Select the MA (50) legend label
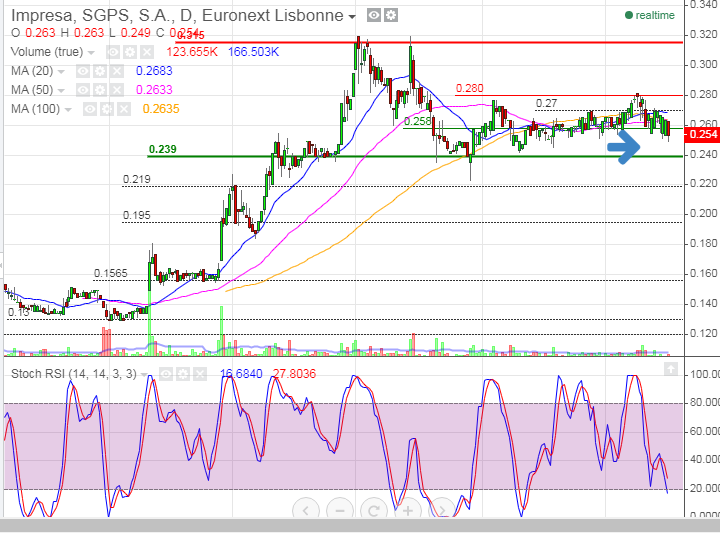Viewport: 720px width, 533px height. [32, 90]
